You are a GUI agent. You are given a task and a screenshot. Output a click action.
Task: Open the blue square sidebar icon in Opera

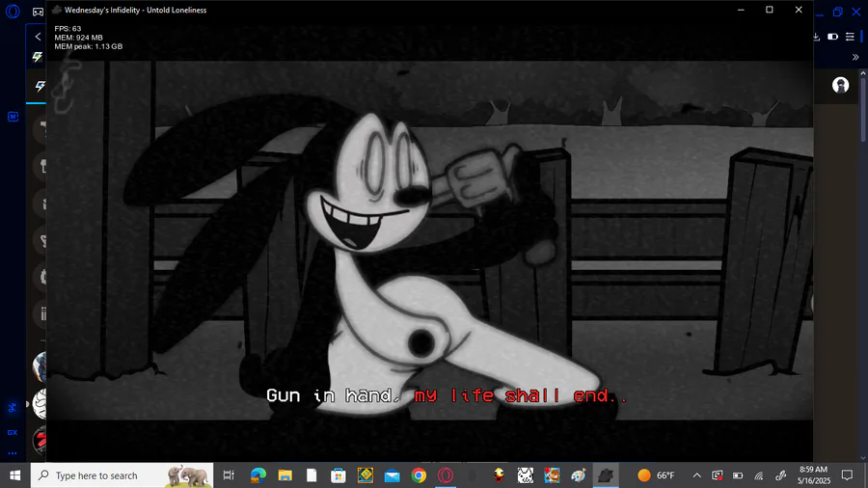(13, 117)
